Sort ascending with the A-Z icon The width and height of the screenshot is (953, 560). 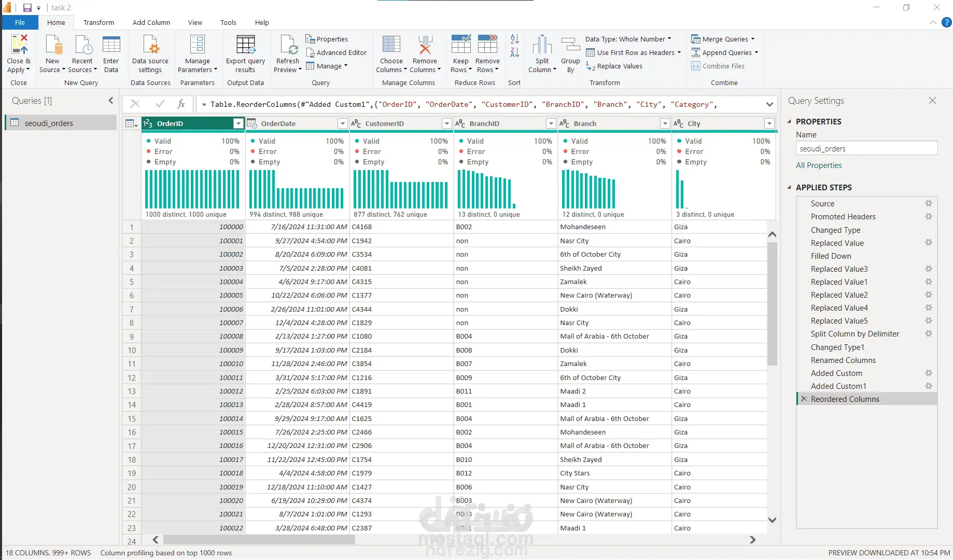(514, 39)
